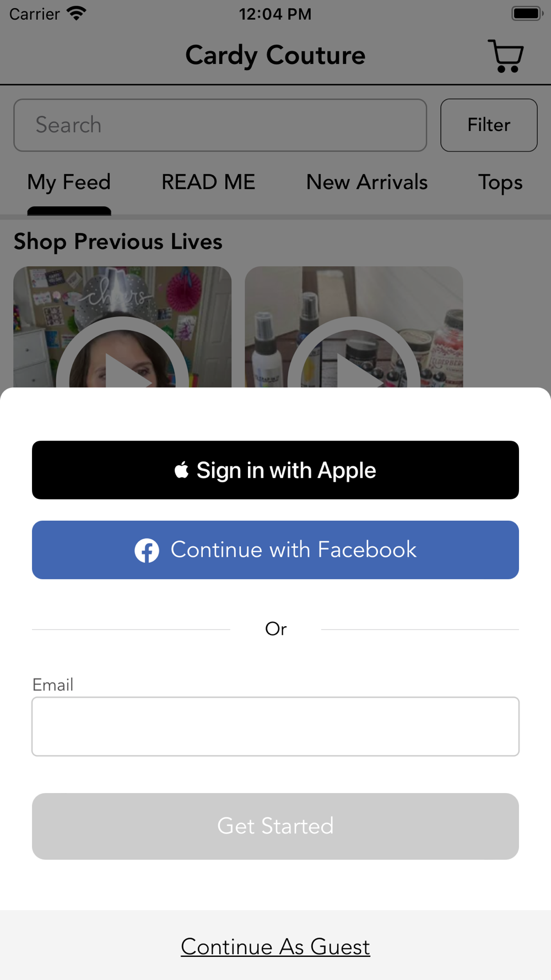Click Sign in with Apple
Screen dimensions: 551x980
[x=275, y=470]
